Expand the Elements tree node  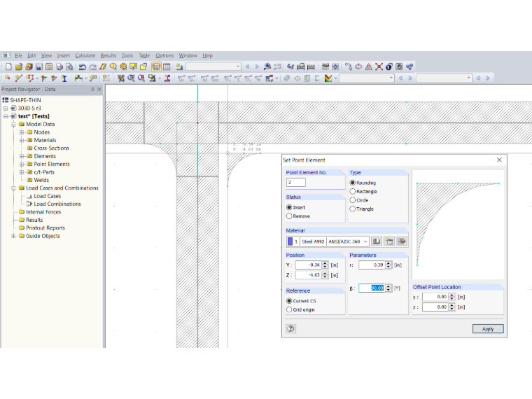[22, 156]
